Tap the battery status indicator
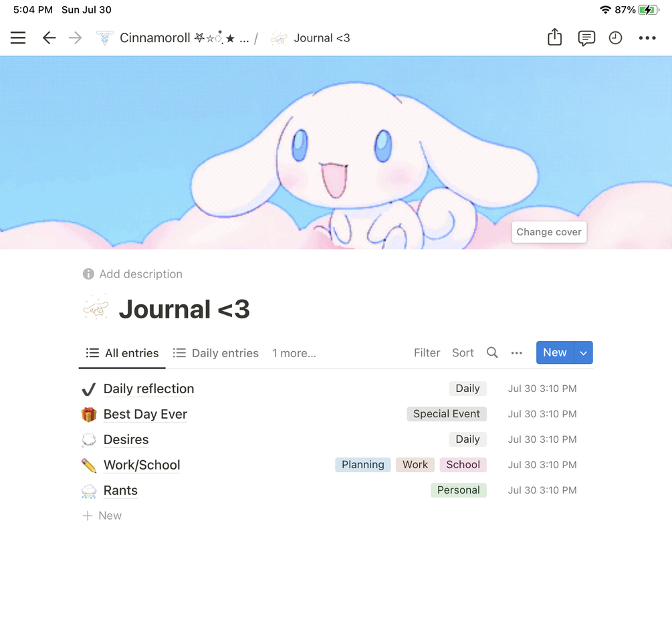 [648, 9]
